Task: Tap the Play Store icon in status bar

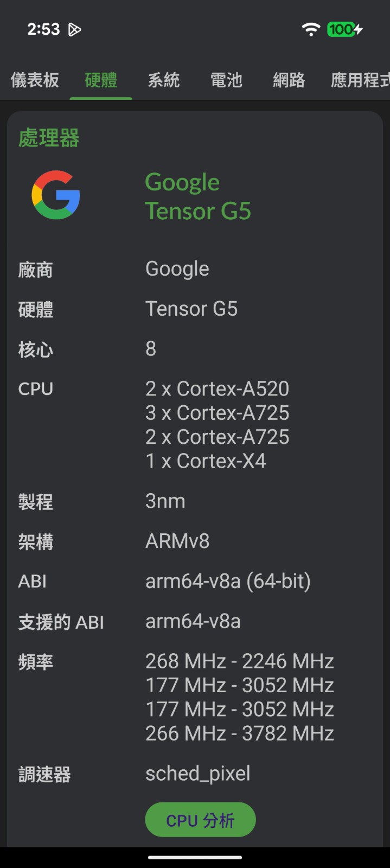Action: 74,29
